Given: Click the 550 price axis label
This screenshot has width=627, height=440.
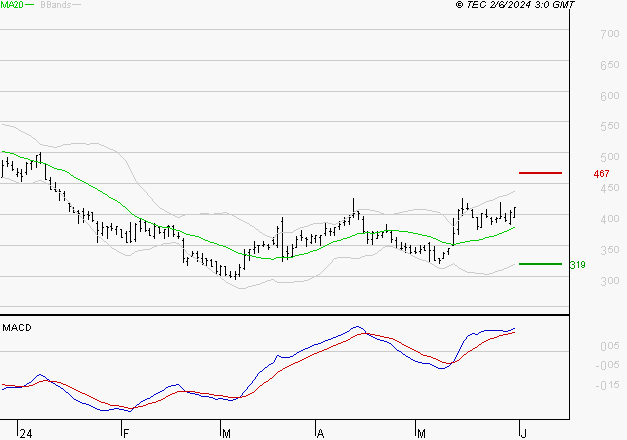Looking at the screenshot, I should 610,126.
